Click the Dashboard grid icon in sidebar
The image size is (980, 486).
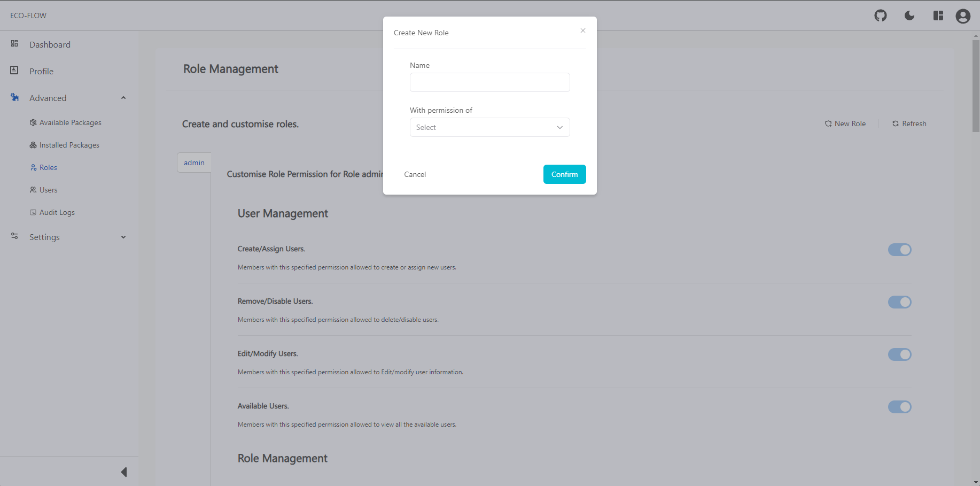(14, 43)
